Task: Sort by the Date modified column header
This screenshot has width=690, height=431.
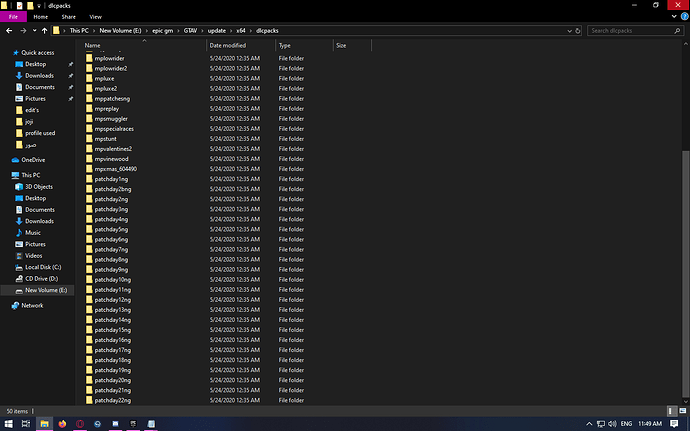Action: [x=229, y=46]
